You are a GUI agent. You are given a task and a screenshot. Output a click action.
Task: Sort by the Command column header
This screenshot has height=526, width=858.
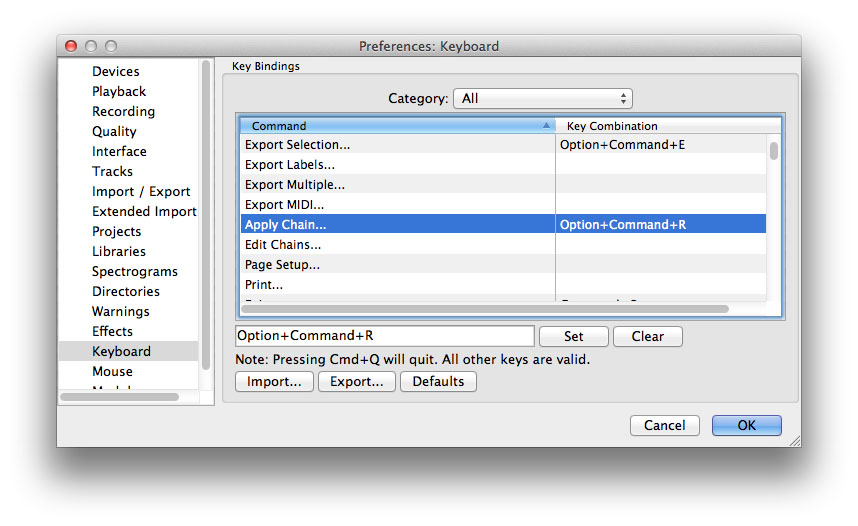(397, 126)
